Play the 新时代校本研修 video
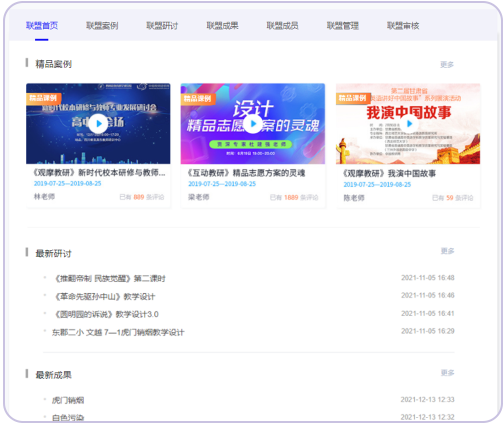The width and height of the screenshot is (504, 424). (x=98, y=124)
